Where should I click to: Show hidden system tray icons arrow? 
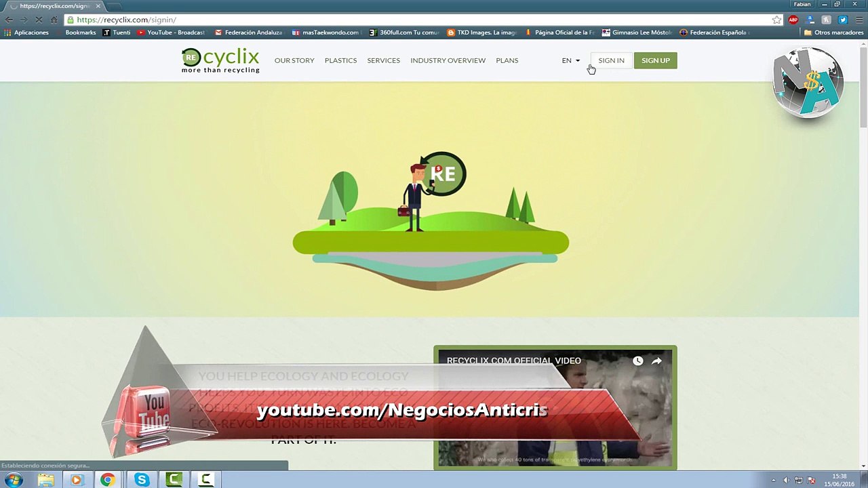(x=773, y=481)
